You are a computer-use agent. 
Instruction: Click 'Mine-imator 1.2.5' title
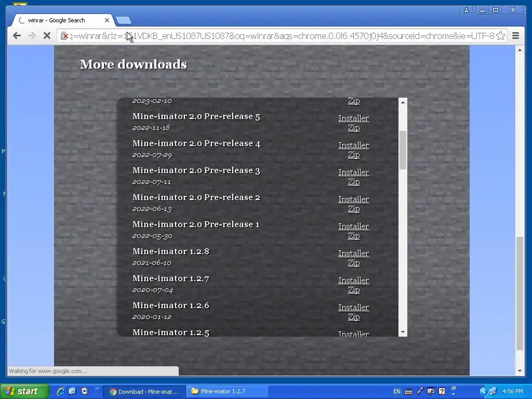click(170, 332)
